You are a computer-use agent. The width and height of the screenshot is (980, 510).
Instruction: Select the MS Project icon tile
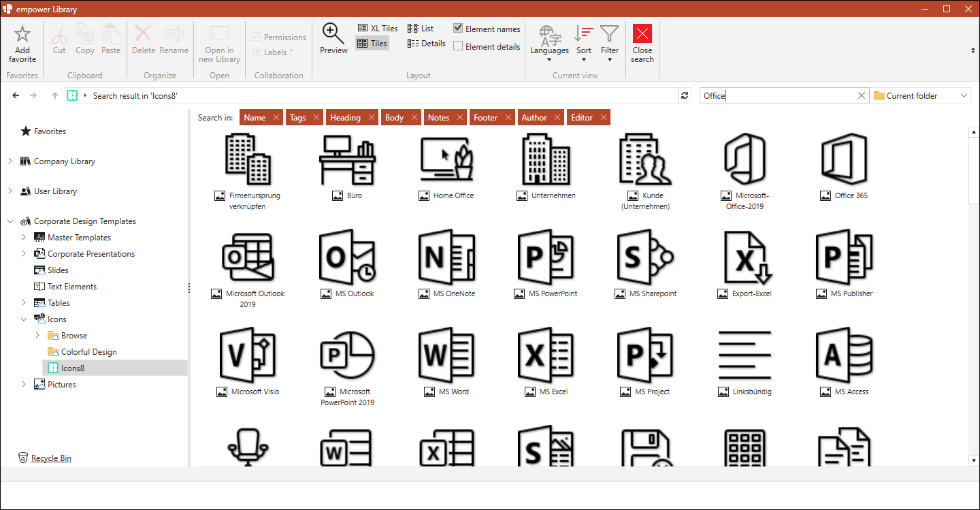pos(645,362)
